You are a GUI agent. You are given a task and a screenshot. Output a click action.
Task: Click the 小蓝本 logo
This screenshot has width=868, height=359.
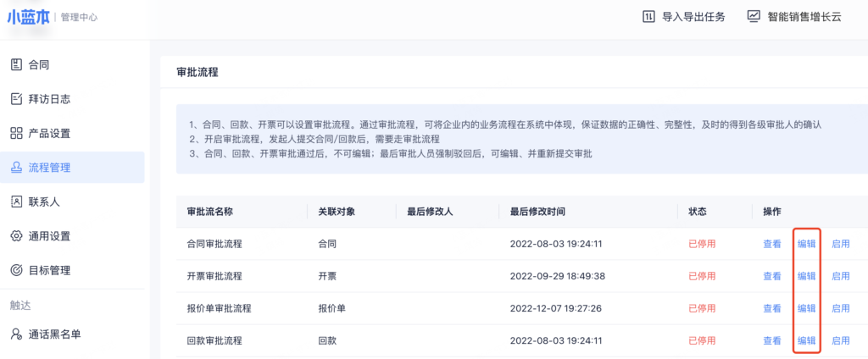click(x=30, y=17)
